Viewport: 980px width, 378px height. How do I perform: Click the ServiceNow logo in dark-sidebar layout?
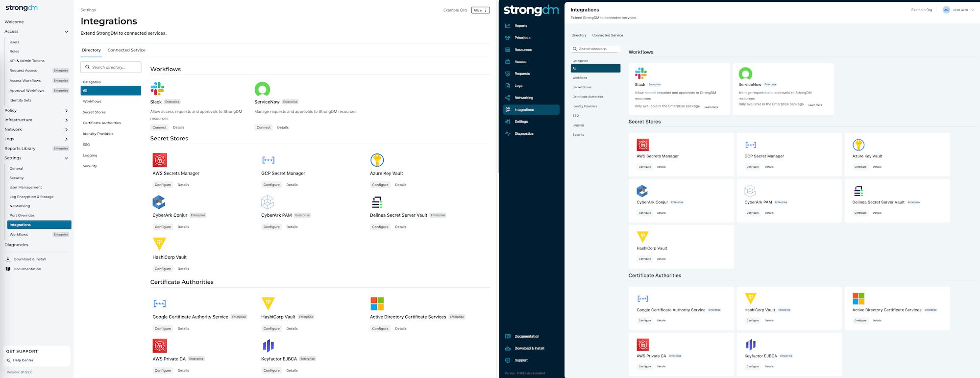[x=745, y=74]
